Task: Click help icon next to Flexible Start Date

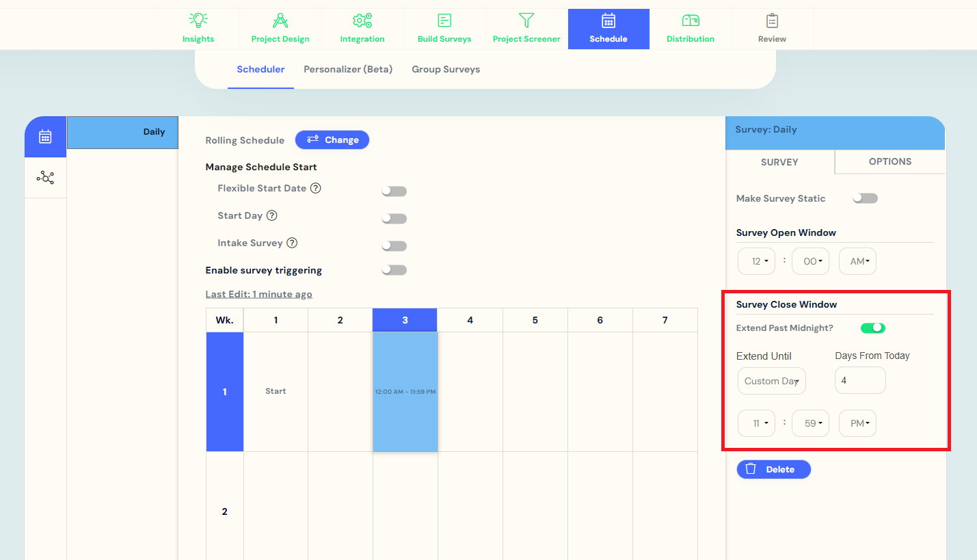Action: pos(316,188)
